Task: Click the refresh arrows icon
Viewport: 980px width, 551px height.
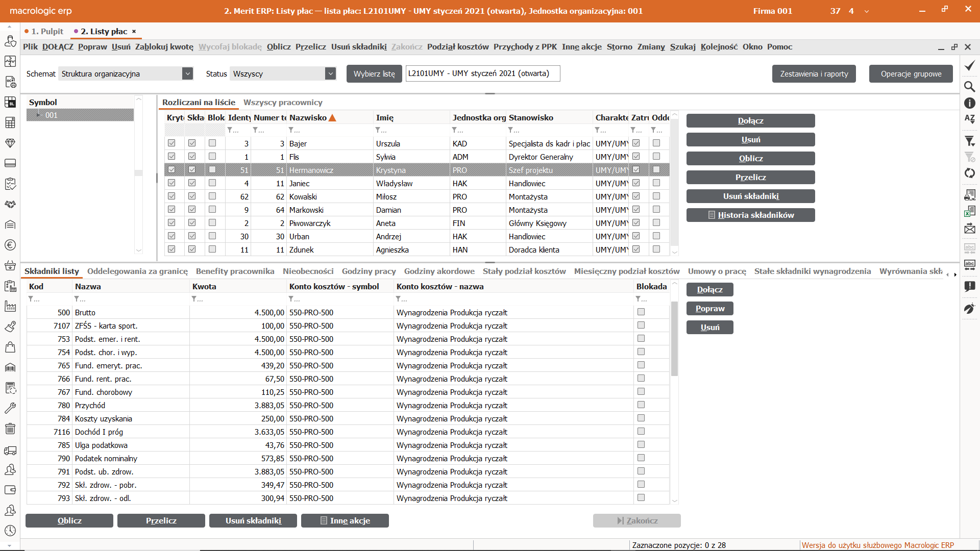Action: click(x=969, y=173)
